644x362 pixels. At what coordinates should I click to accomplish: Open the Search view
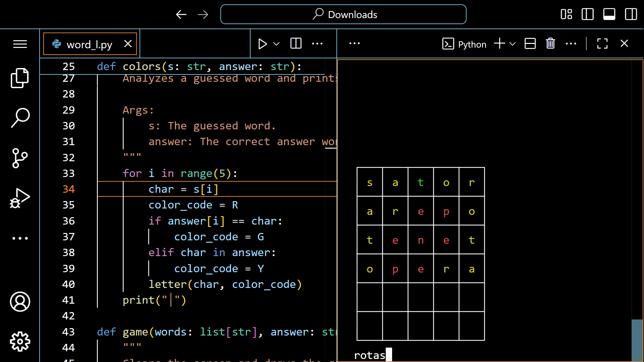[x=20, y=118]
